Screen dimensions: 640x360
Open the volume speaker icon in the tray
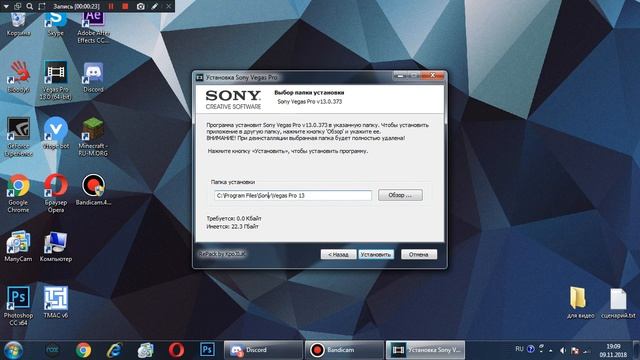(563, 350)
